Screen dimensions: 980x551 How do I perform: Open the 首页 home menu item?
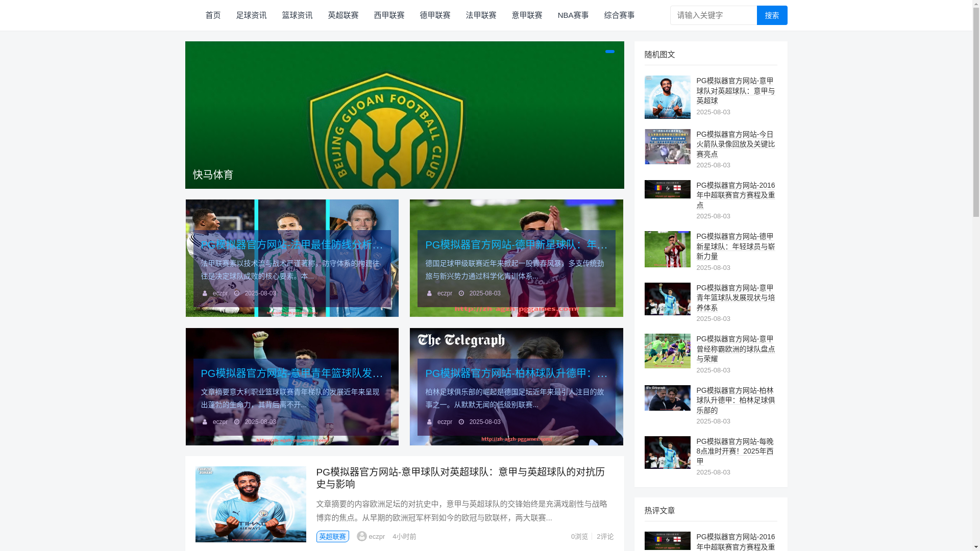(x=213, y=15)
